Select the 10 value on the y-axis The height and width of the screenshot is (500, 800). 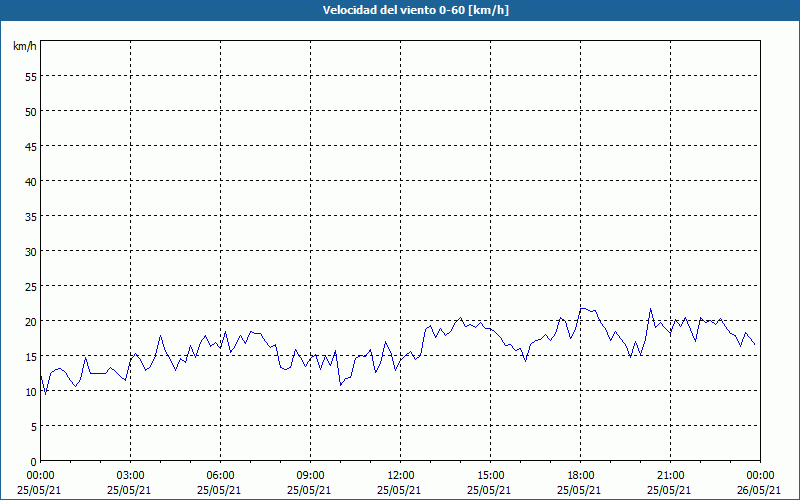click(31, 392)
